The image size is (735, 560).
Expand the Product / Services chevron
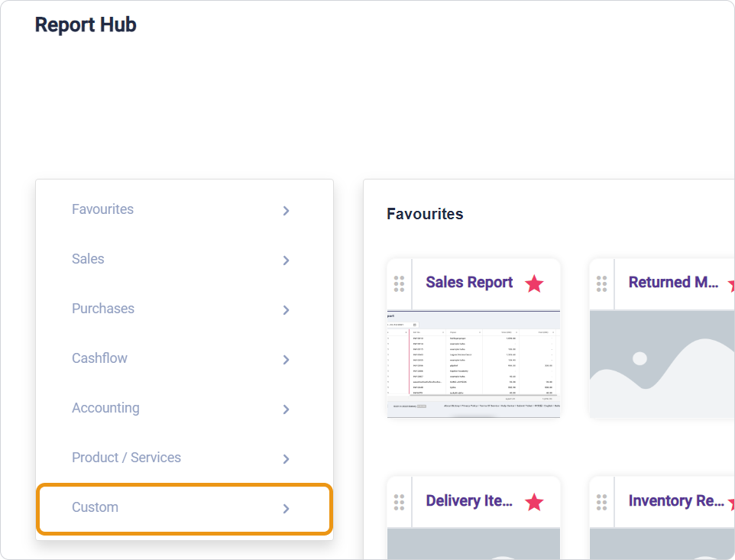pos(286,459)
